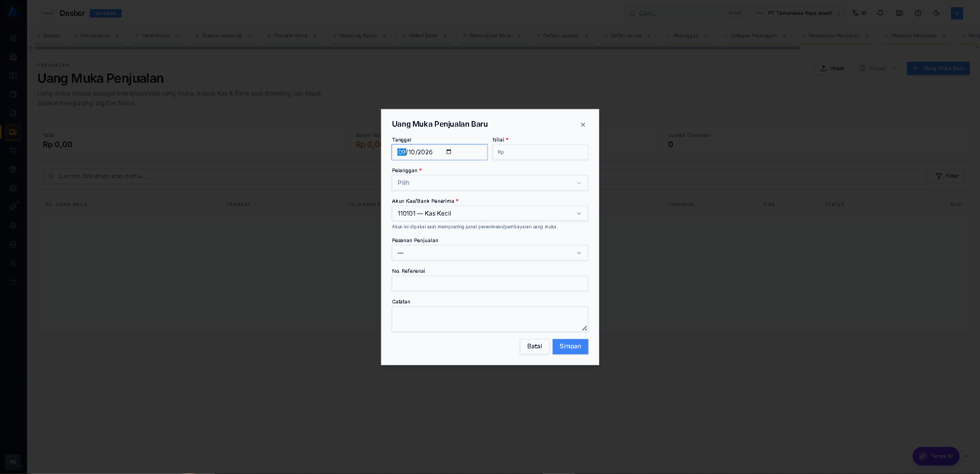Open the user avatar menu
Viewport: 980px width, 474px height.
[957, 13]
